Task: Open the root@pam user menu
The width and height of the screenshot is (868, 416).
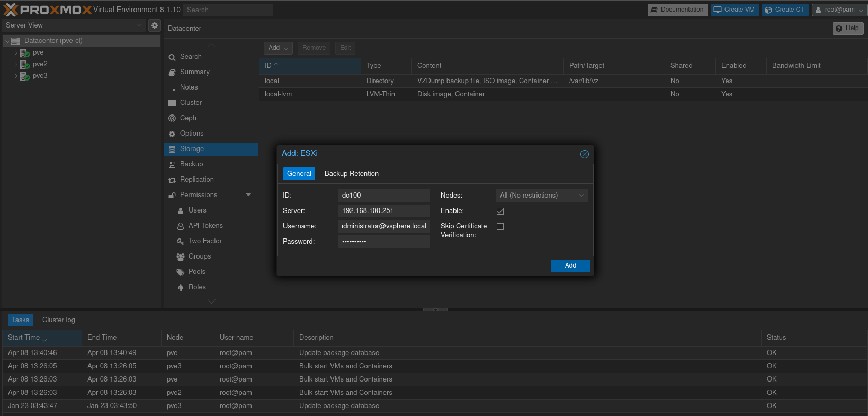Action: (839, 10)
